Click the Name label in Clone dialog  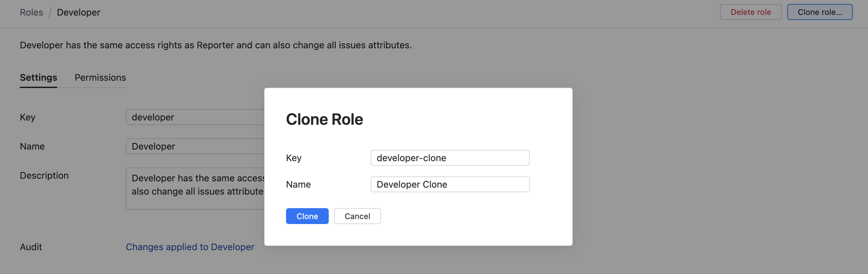pyautogui.click(x=298, y=184)
